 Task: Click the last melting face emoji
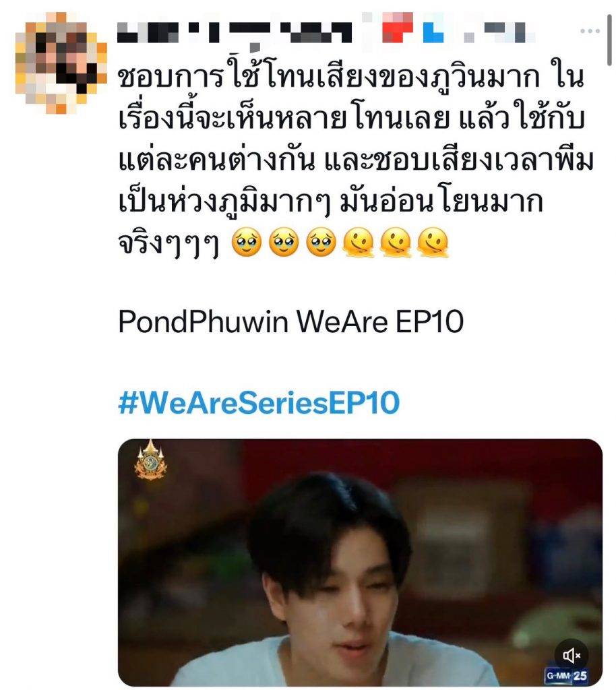pyautogui.click(x=433, y=243)
